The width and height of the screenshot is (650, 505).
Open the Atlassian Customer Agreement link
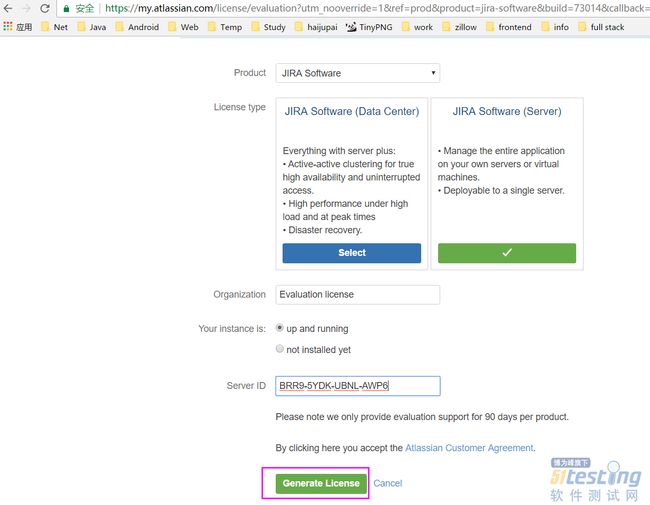(x=469, y=448)
